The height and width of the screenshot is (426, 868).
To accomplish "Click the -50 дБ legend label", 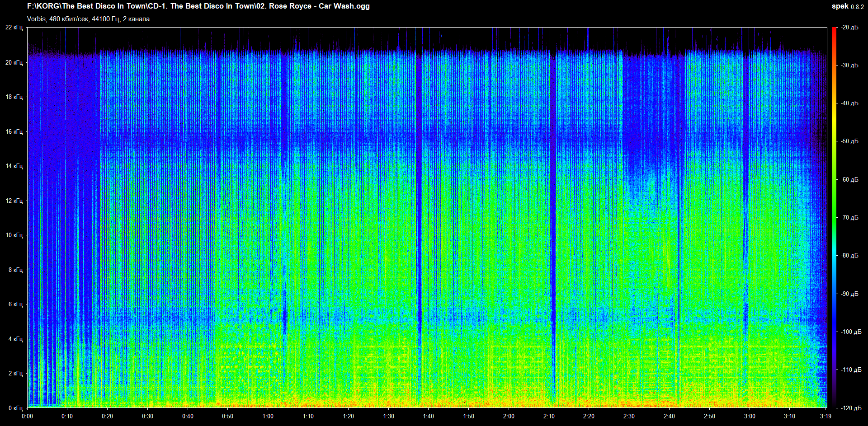I will click(x=850, y=141).
